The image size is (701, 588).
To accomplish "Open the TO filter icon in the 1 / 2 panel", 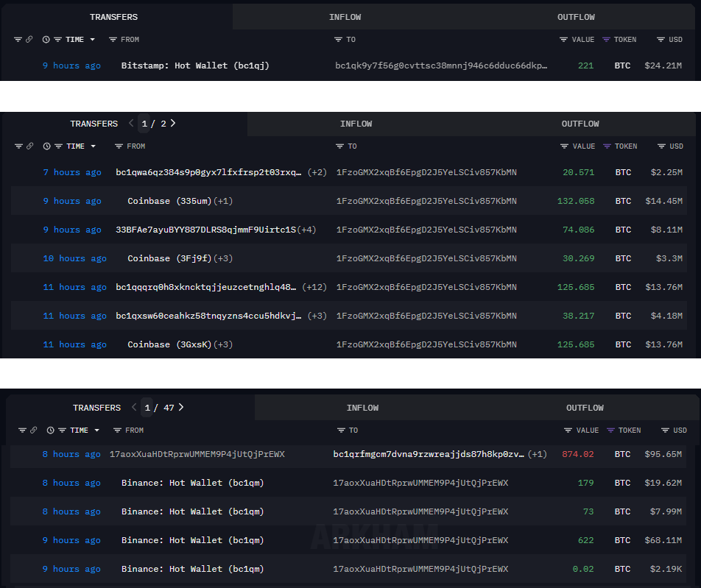I will (339, 146).
